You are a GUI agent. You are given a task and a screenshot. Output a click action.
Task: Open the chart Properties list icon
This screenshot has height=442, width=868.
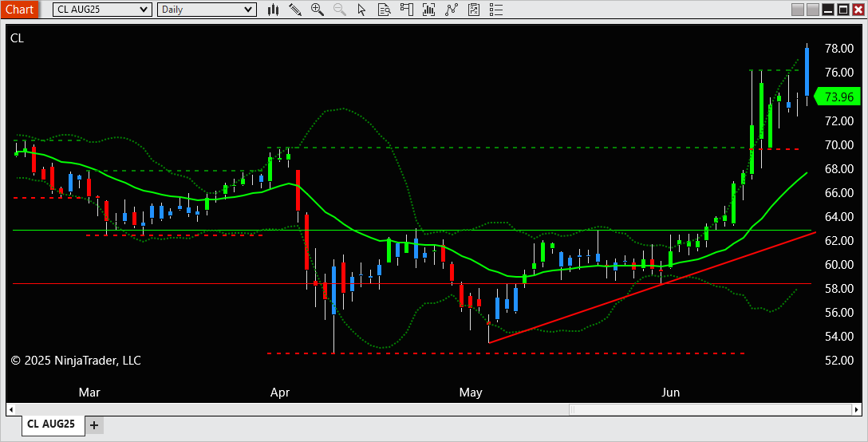[x=496, y=10]
